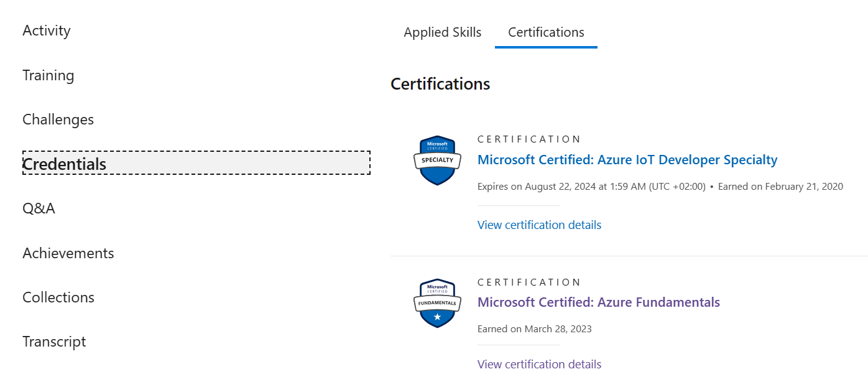Click CERTIFICATION label above Azure IoT Developer
This screenshot has height=387, width=868.
(x=529, y=139)
